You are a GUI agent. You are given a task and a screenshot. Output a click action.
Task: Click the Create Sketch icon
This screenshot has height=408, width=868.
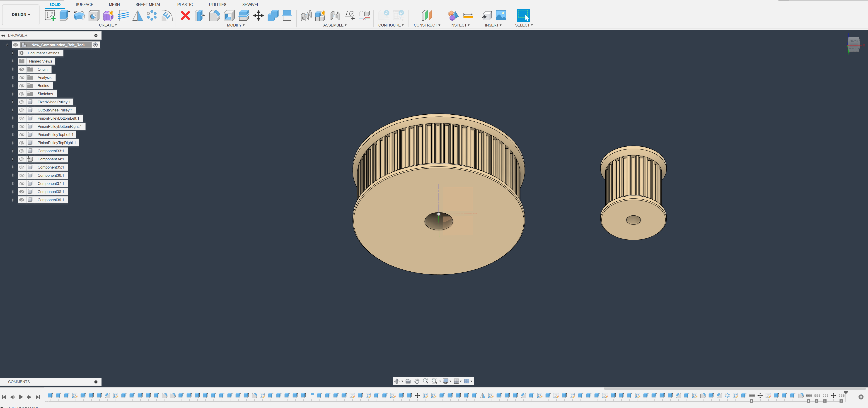[50, 15]
